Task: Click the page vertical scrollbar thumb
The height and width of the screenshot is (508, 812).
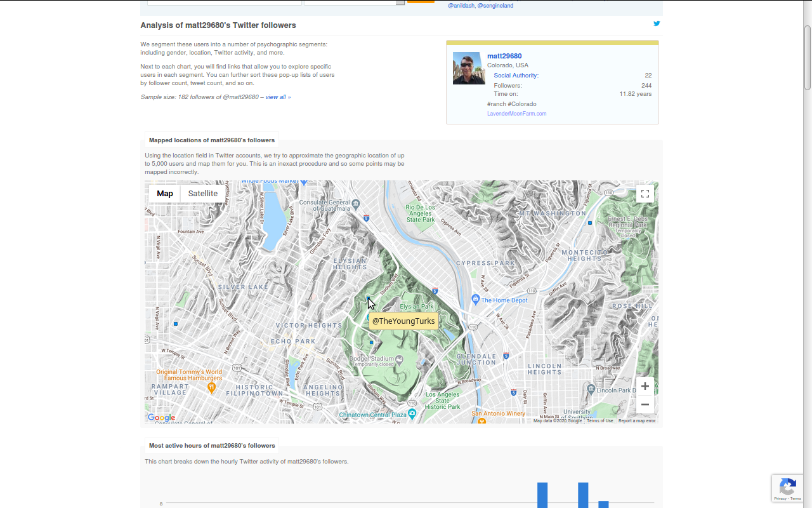Action: click(808, 57)
